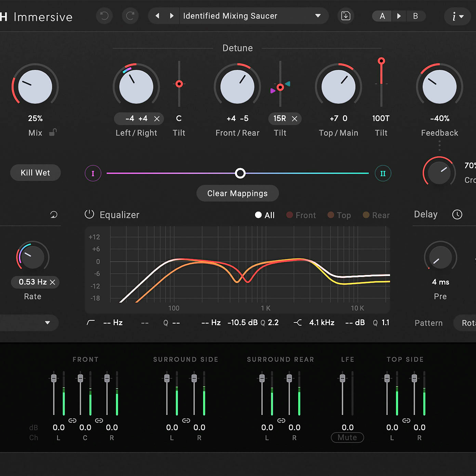Click the Clear Mappings button
Screen dimensions: 476x476
coord(237,193)
